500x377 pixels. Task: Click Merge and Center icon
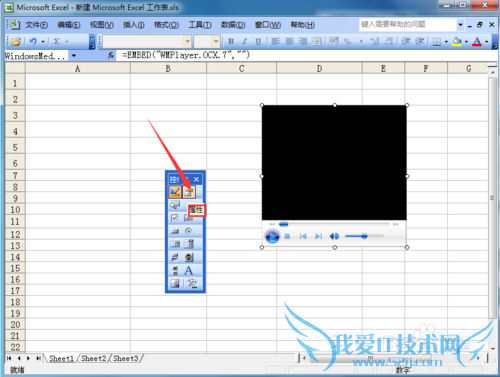pyautogui.click(x=317, y=41)
